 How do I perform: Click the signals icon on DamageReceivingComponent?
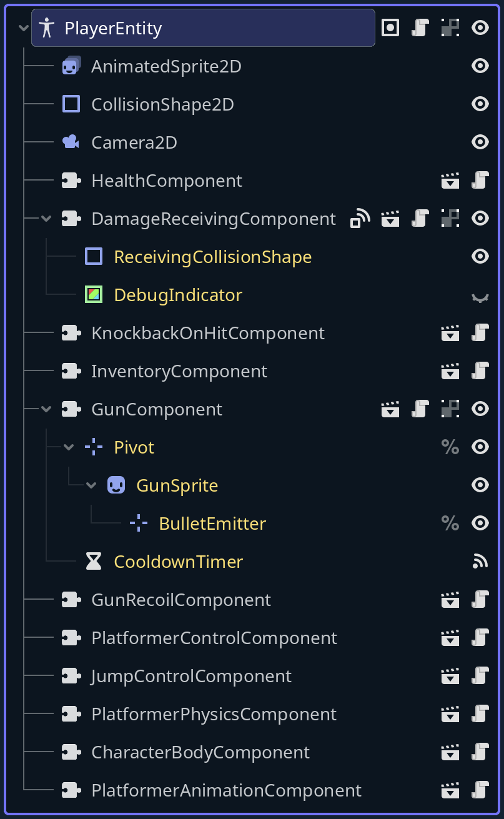tap(360, 218)
